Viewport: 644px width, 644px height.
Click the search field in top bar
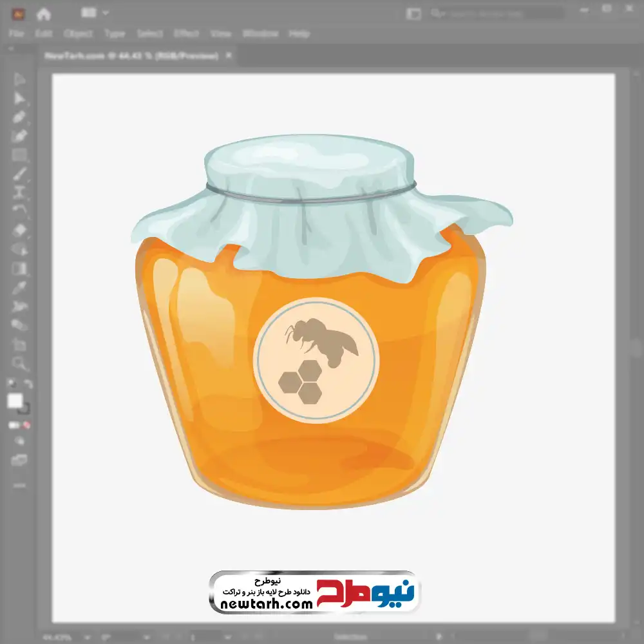point(502,14)
